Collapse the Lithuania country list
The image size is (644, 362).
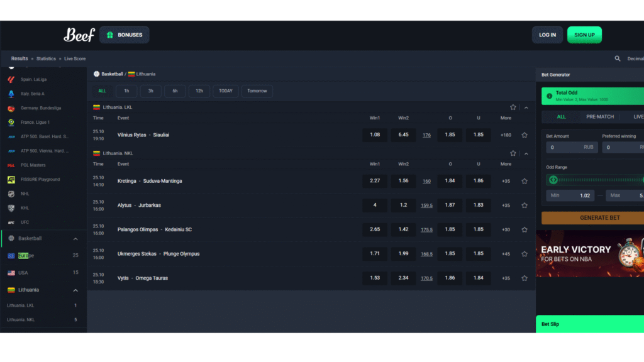point(75,290)
